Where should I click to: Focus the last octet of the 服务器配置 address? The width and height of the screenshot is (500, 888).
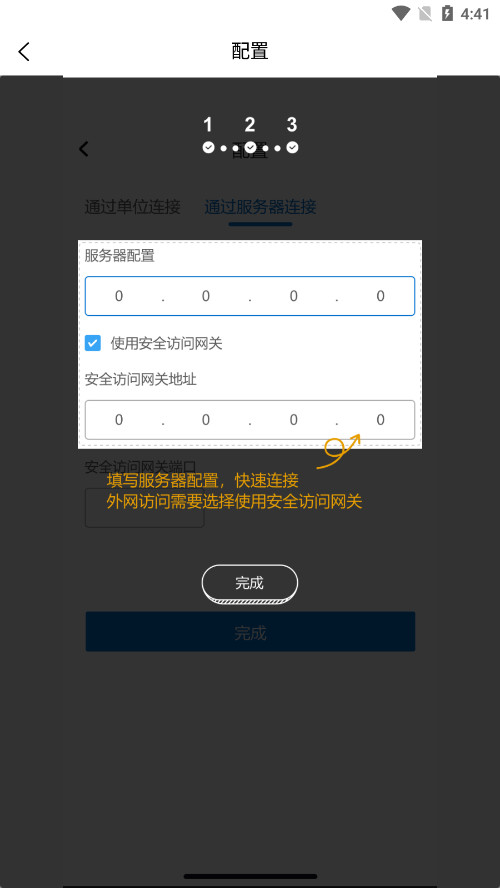(381, 296)
